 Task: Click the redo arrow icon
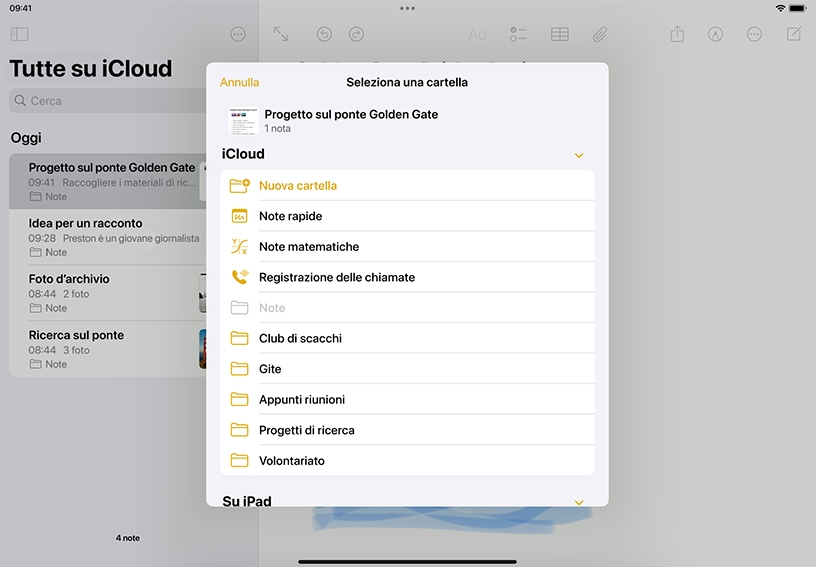point(356,34)
